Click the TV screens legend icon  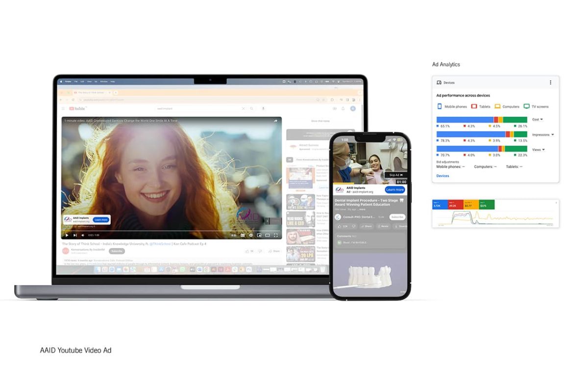click(527, 106)
